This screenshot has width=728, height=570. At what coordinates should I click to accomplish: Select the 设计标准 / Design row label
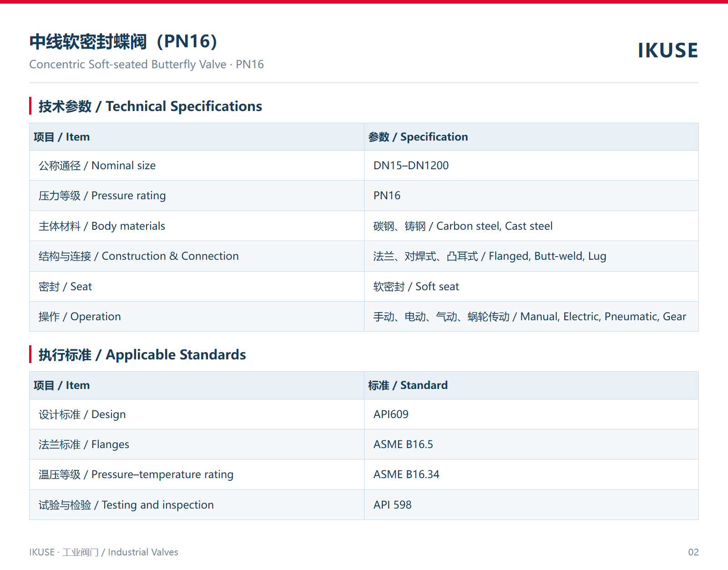[x=82, y=414]
